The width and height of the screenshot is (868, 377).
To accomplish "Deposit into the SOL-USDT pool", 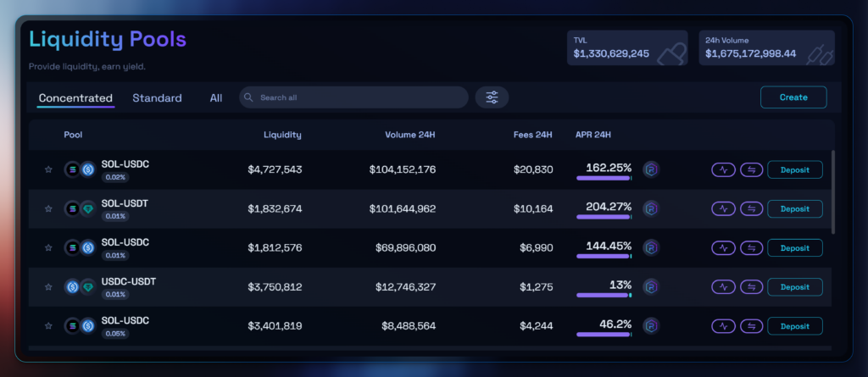I will [795, 208].
